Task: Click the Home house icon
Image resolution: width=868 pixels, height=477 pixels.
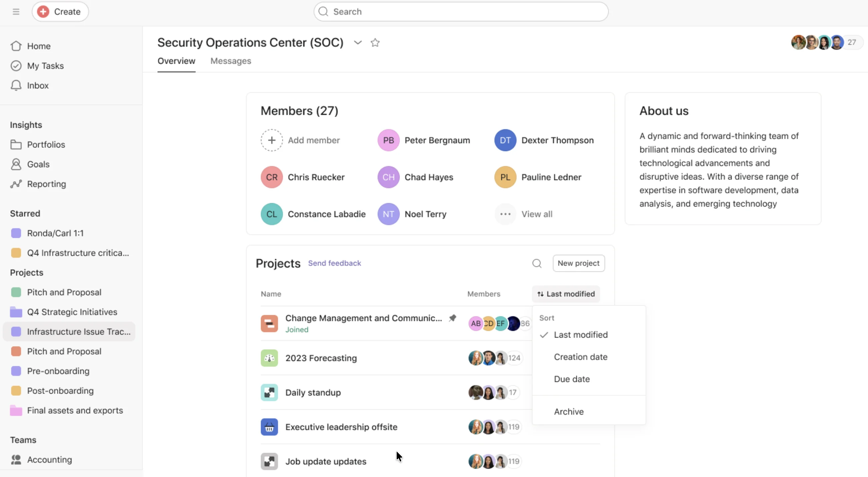Action: 16,46
